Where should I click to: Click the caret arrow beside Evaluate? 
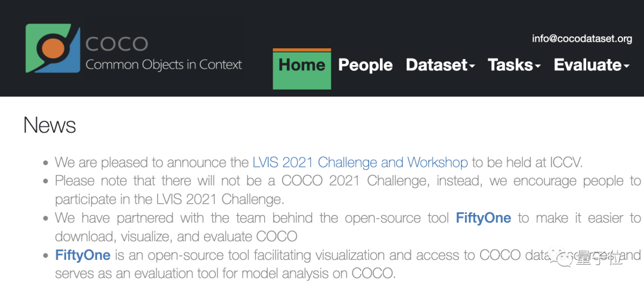(x=626, y=67)
